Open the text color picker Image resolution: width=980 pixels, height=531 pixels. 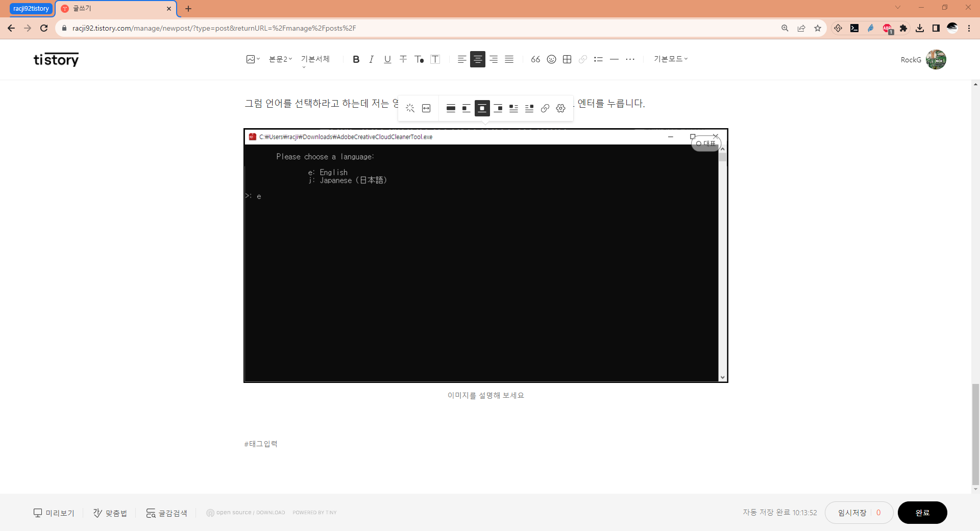pos(419,59)
